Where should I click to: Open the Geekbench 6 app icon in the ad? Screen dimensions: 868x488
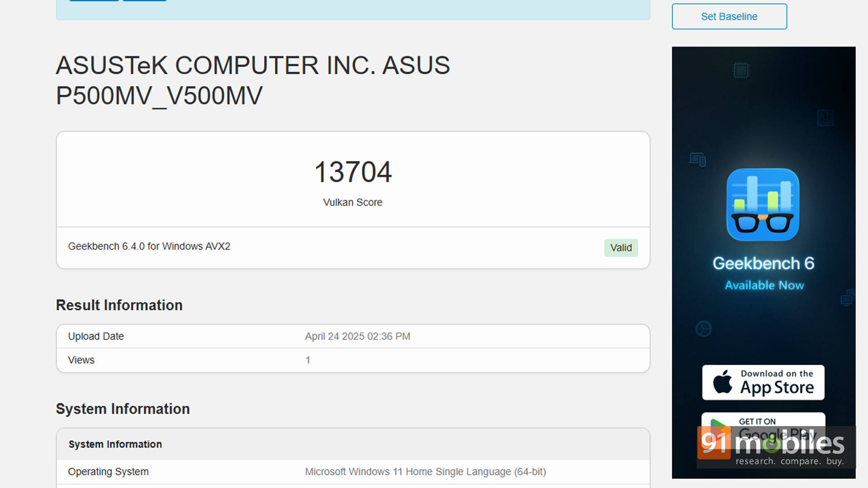click(x=763, y=205)
